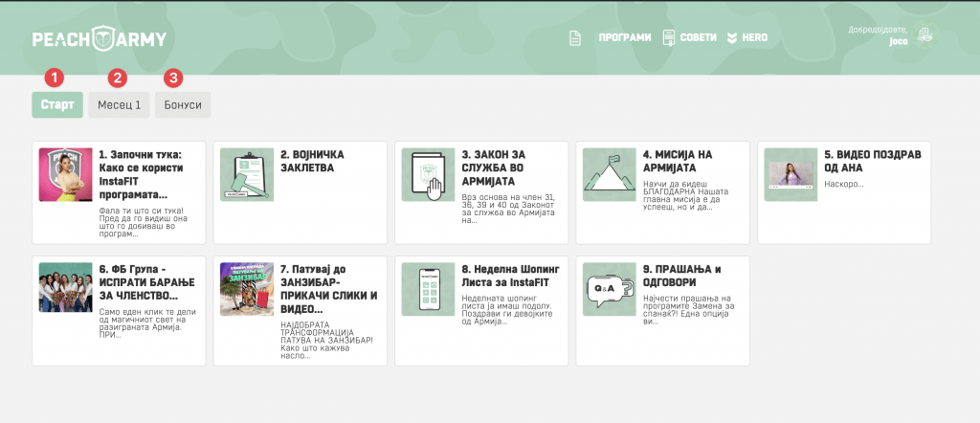The width and height of the screenshot is (980, 423).
Task: Open the HERO menu item
Action: [x=754, y=37]
